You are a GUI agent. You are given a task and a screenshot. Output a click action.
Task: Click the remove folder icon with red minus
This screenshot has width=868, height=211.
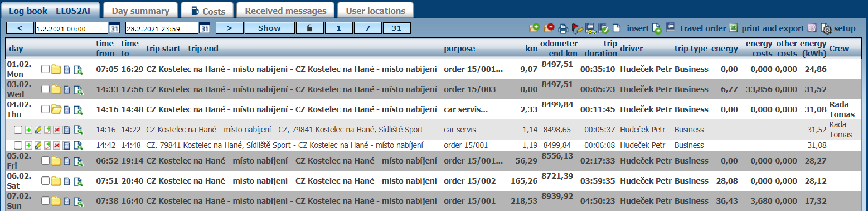click(549, 28)
